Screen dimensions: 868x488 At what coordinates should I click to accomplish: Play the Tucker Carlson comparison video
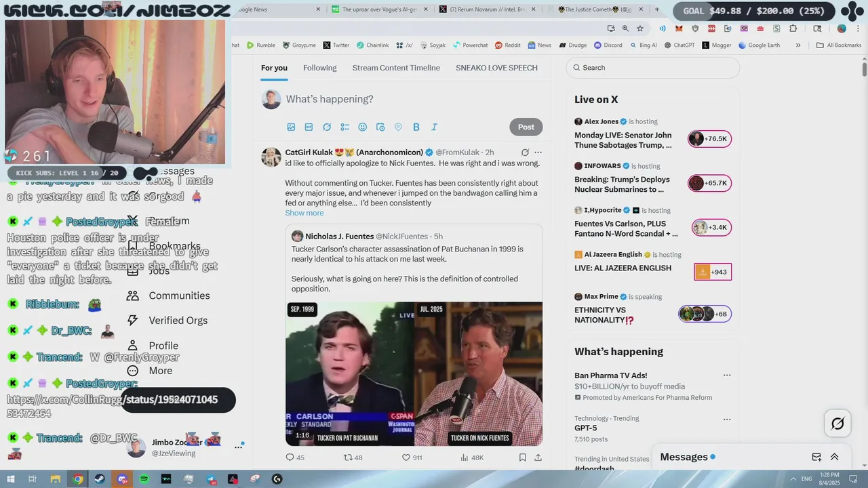[414, 373]
